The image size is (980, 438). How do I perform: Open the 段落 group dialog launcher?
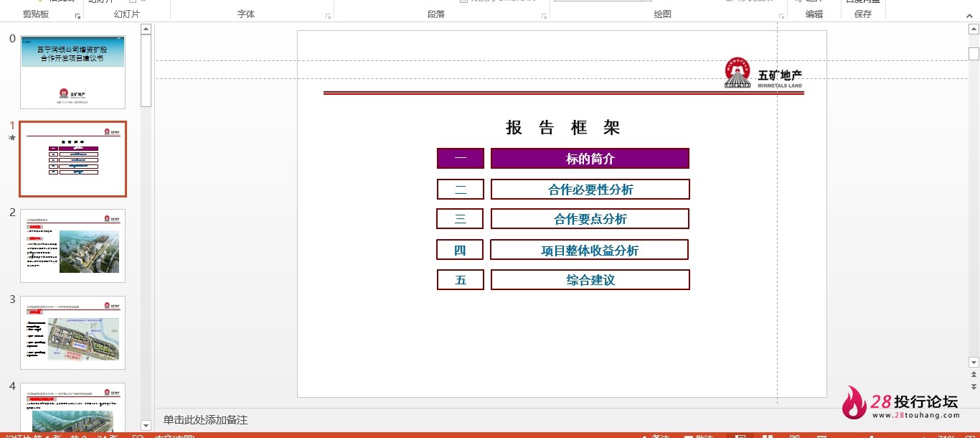[x=544, y=15]
